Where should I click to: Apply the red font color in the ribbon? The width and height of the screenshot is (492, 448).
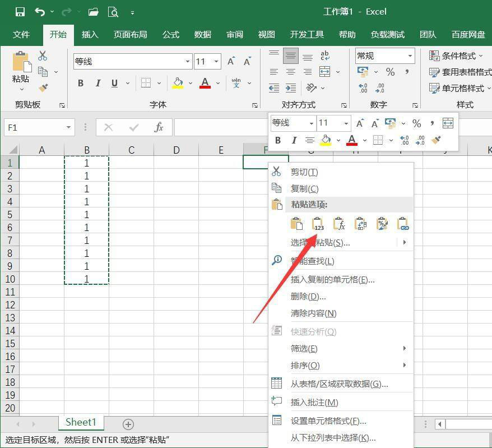tap(205, 83)
